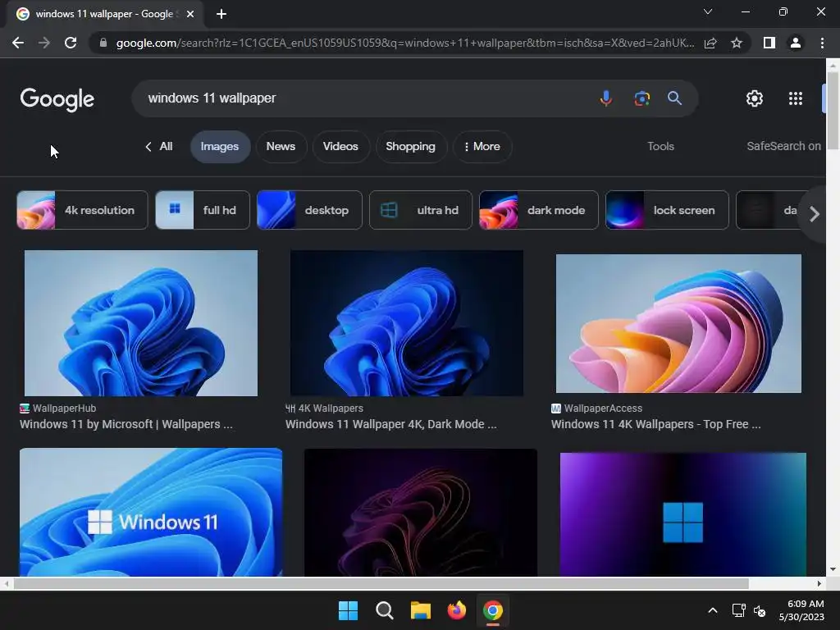Click the vertical scrollbar thumb
This screenshot has width=840, height=630.
[x=833, y=111]
